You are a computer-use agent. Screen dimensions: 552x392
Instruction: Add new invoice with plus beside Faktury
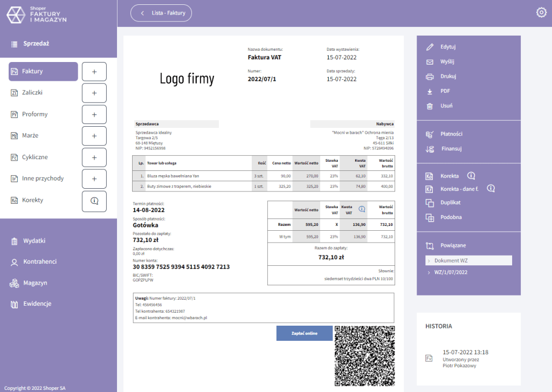(94, 72)
